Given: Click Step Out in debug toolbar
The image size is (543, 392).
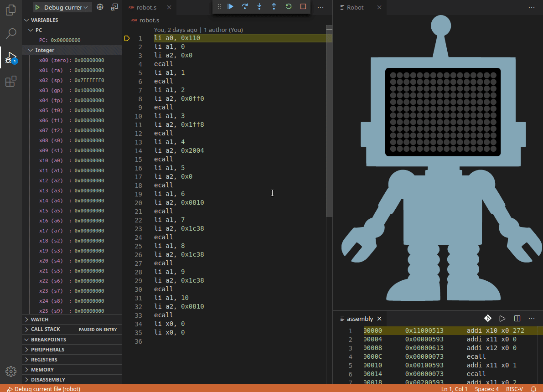Looking at the screenshot, I should pyautogui.click(x=274, y=6).
